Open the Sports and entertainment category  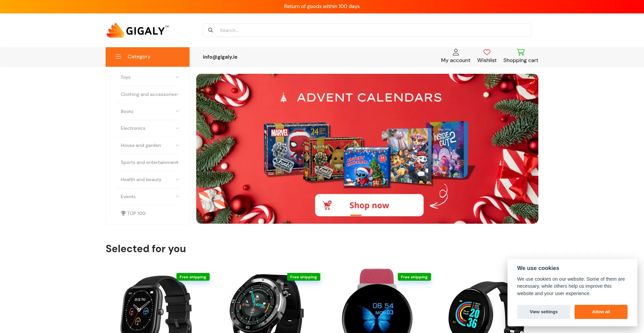pos(149,162)
